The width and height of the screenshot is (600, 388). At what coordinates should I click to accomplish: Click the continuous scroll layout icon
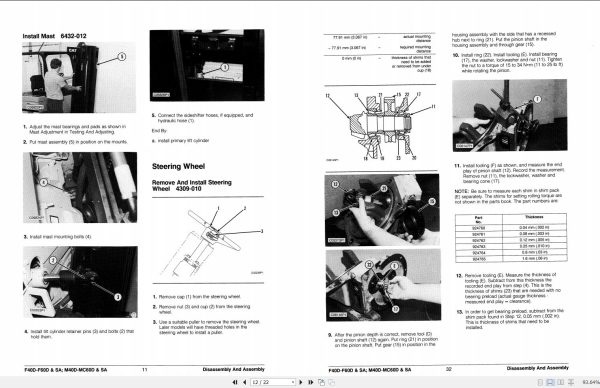(x=571, y=382)
